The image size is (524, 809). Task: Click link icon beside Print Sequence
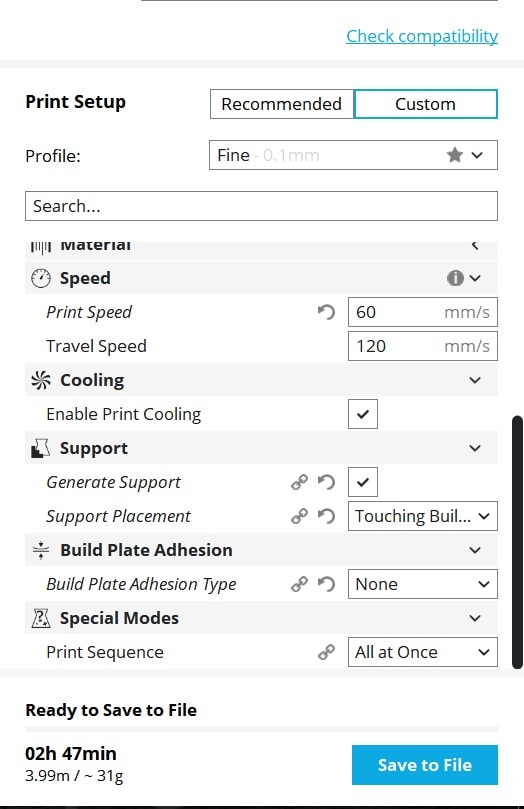(326, 652)
